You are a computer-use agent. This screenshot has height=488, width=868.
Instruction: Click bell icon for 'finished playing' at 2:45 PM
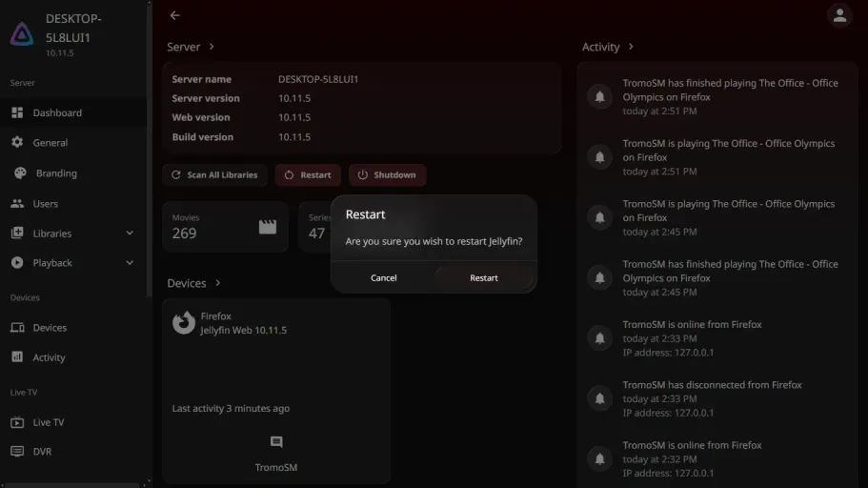point(599,277)
